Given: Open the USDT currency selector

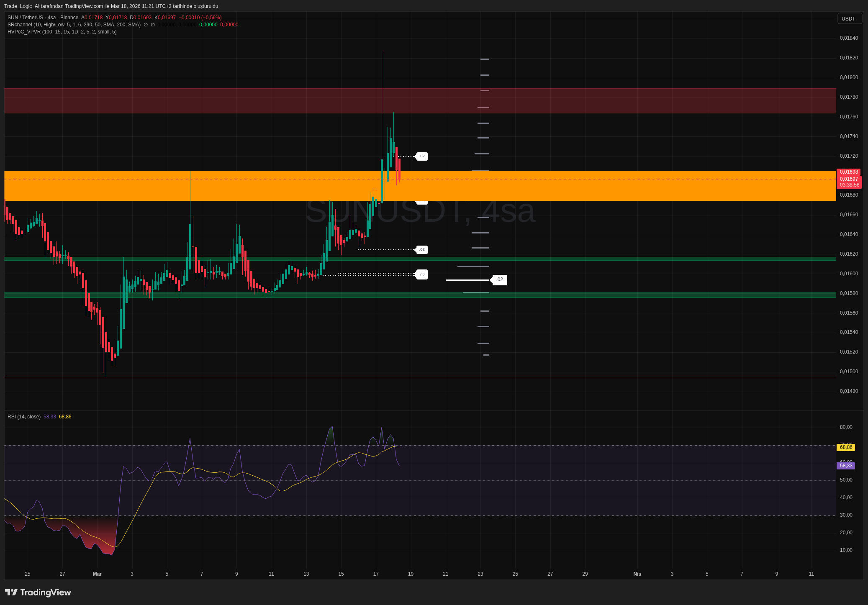Looking at the screenshot, I should click(850, 18).
